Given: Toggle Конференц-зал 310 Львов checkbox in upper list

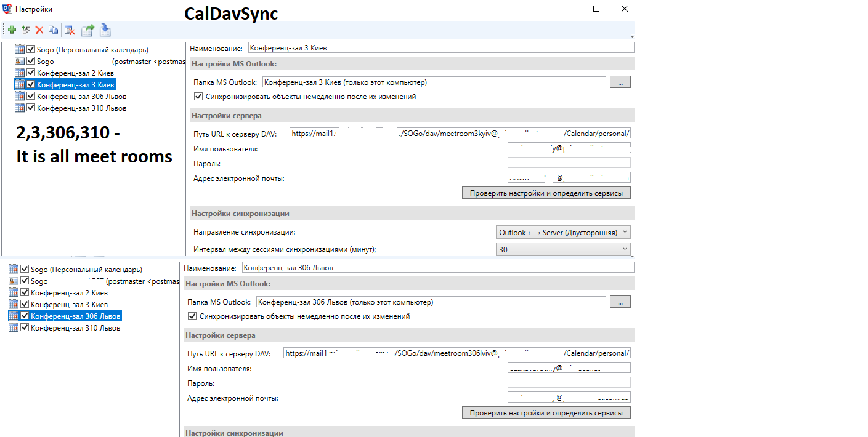Looking at the screenshot, I should [31, 108].
